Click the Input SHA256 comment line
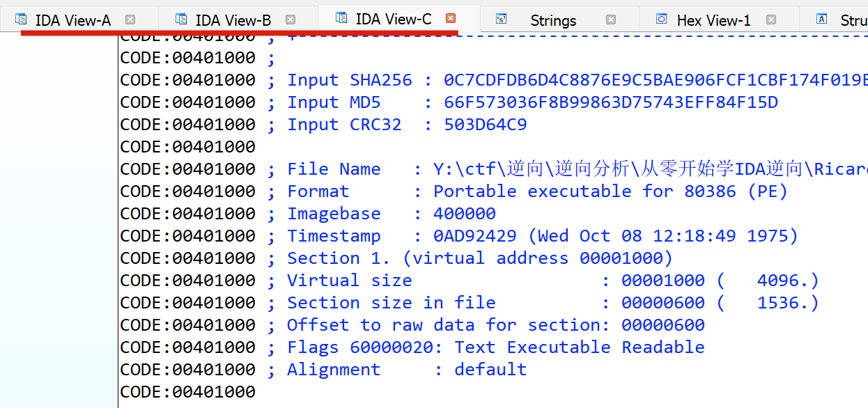The height and width of the screenshot is (408, 868). pyautogui.click(x=494, y=80)
